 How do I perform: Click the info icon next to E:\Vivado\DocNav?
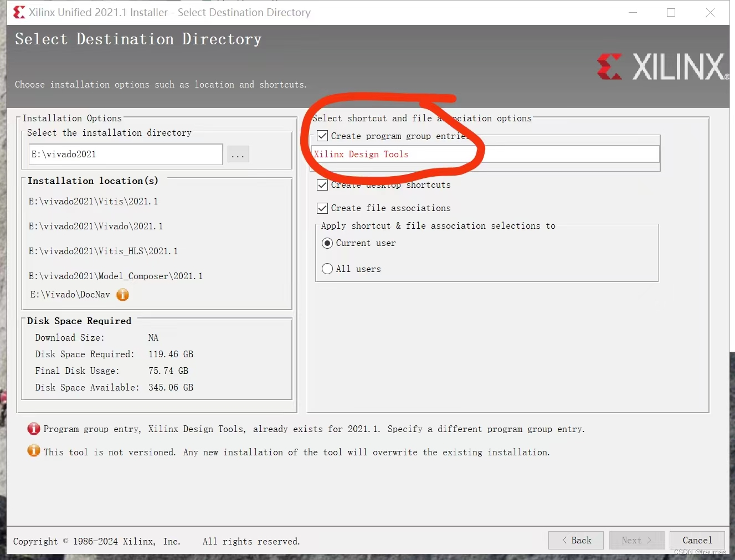click(x=122, y=295)
